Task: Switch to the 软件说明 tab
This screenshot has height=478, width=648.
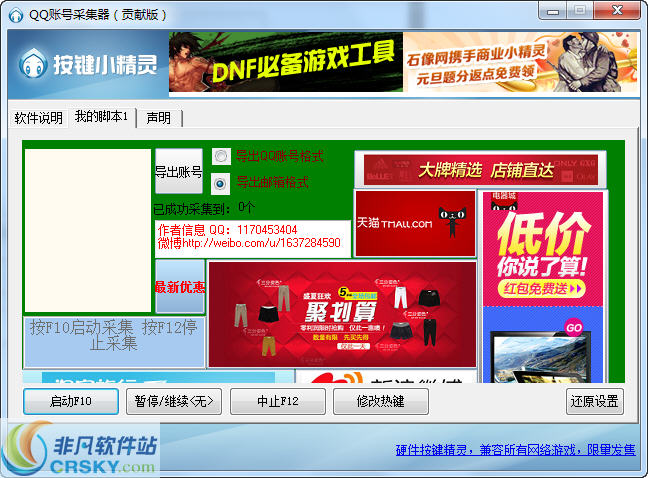Action: [x=38, y=118]
